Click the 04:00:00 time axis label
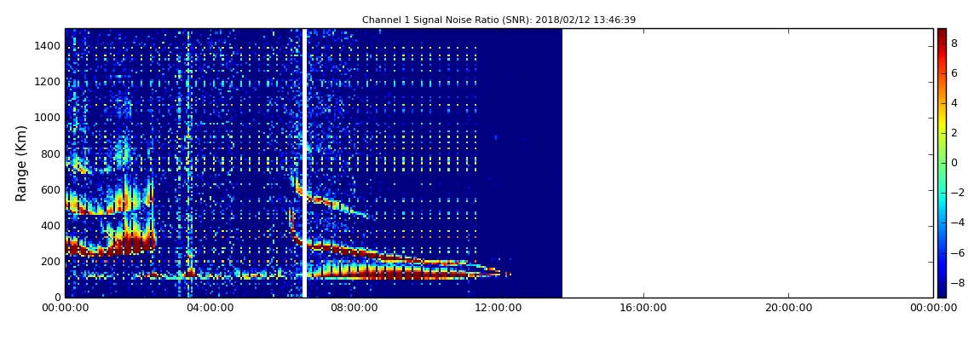Viewport: 980px width, 347px height. [210, 308]
